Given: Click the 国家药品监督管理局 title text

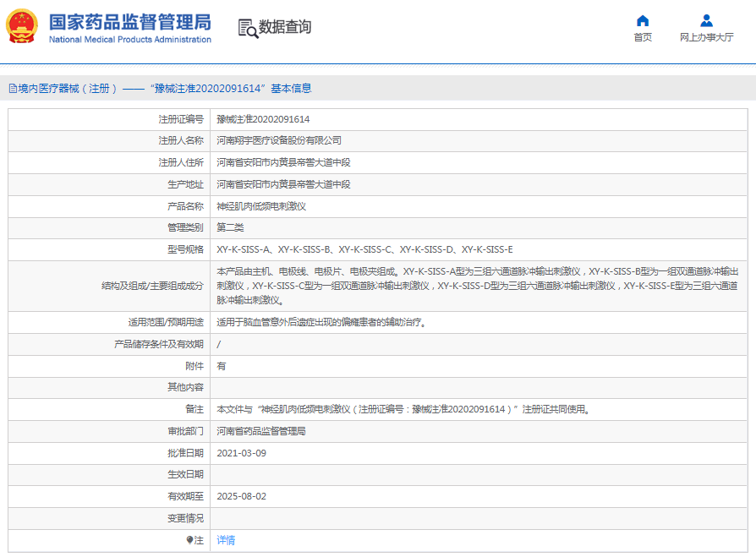Looking at the screenshot, I should [x=129, y=22].
